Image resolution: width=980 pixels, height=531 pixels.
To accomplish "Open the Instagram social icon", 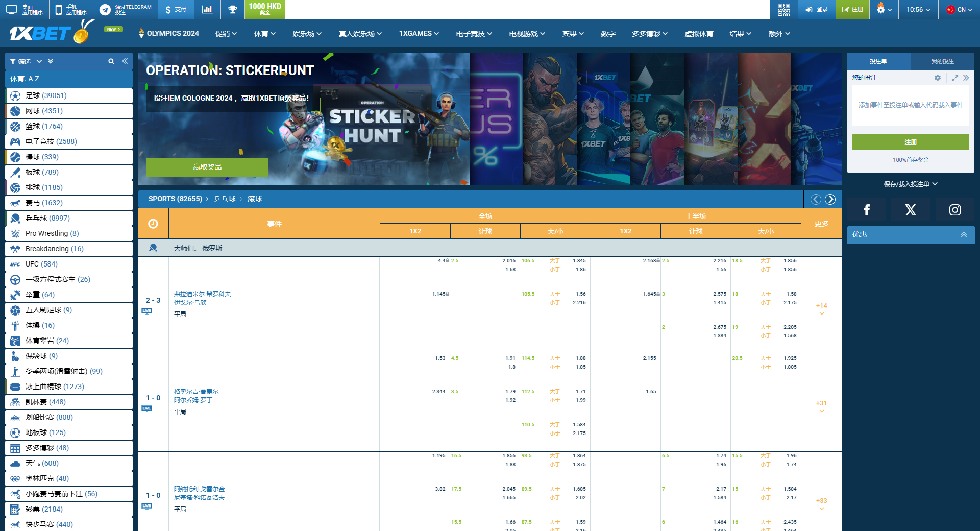I will [955, 210].
